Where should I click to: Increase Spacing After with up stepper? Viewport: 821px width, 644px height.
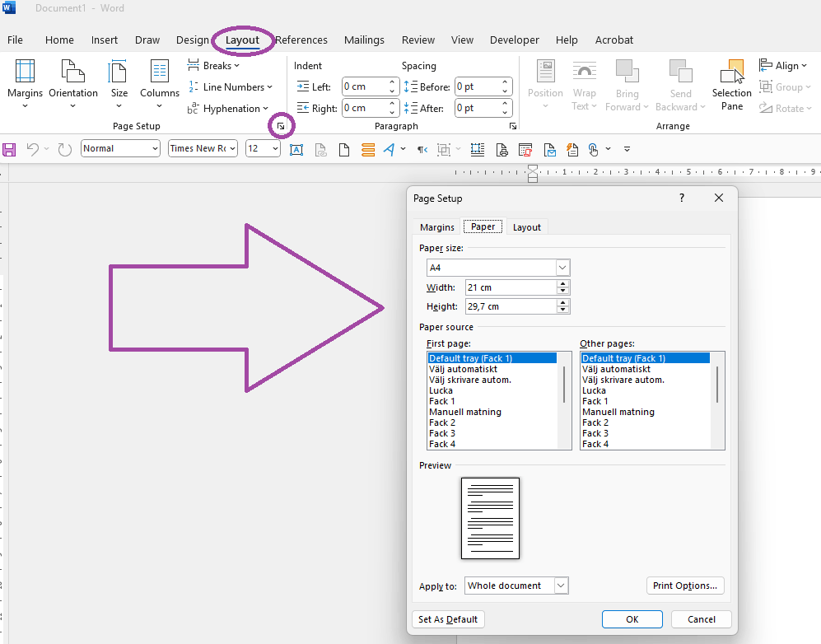(505, 104)
